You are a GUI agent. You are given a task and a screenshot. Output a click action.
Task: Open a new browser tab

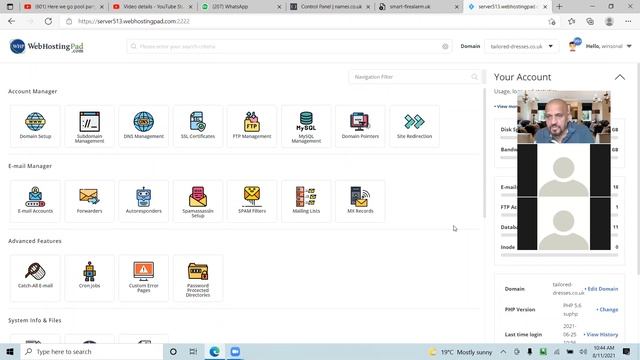tap(559, 7)
